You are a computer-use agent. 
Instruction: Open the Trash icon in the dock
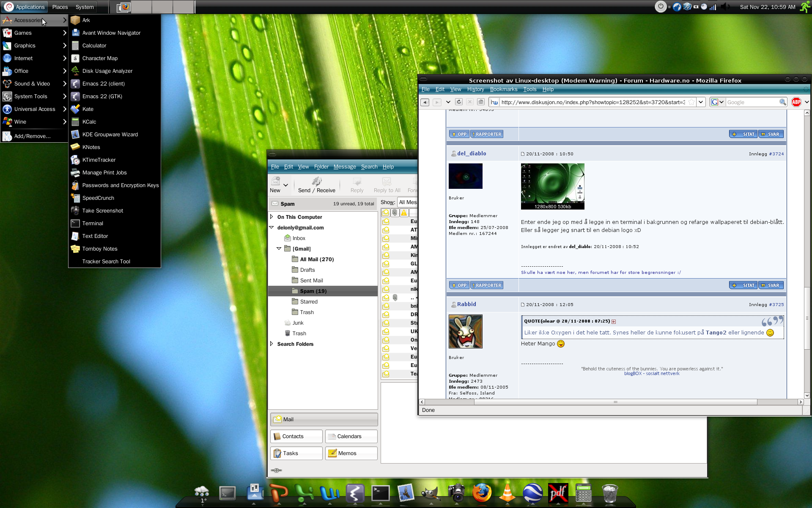click(609, 493)
